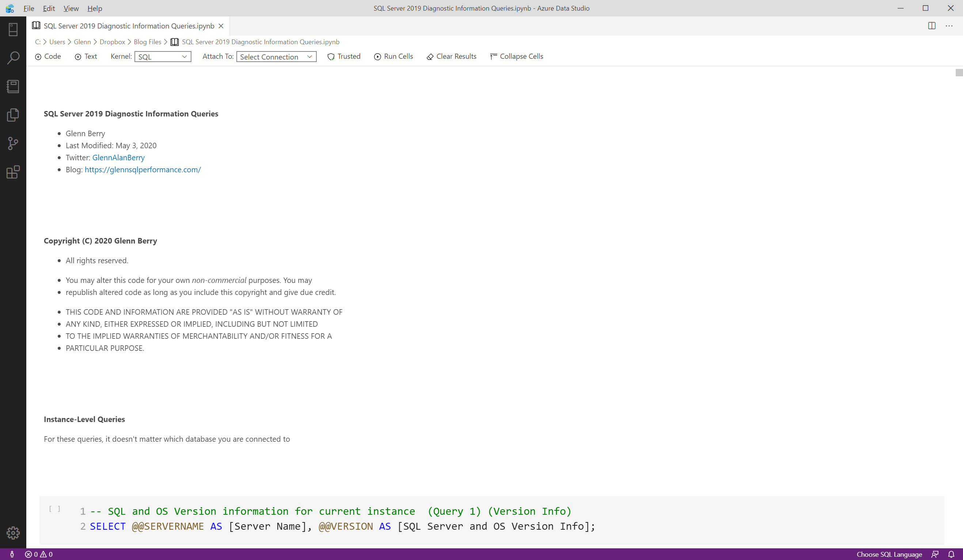This screenshot has width=963, height=560.
Task: Close the SQL Server 2019 notebook tab
Action: click(x=221, y=26)
